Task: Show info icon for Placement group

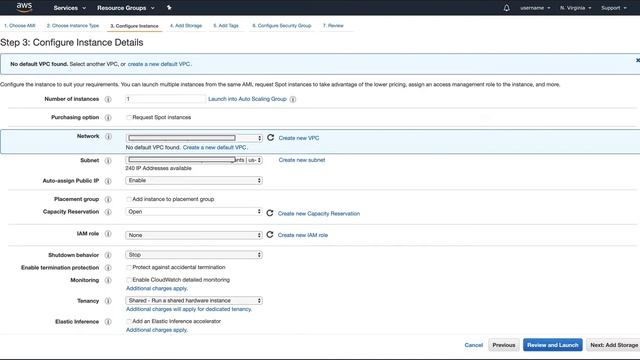Action: click(x=108, y=199)
